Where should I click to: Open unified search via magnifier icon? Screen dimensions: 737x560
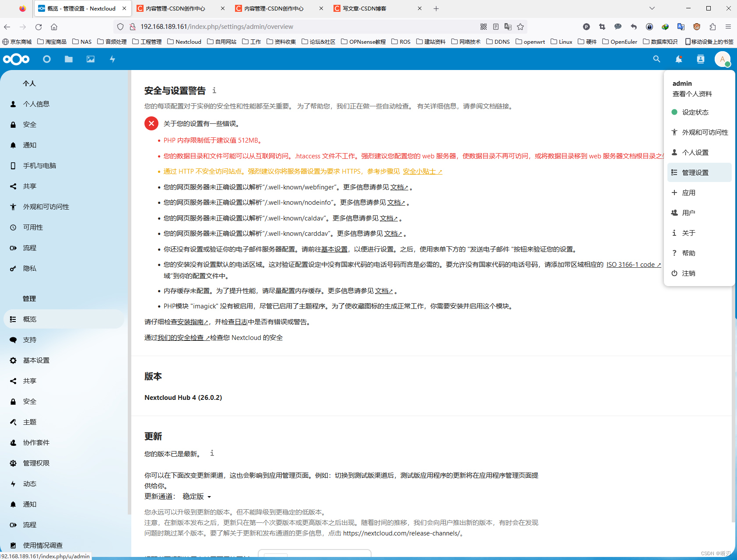[656, 59]
